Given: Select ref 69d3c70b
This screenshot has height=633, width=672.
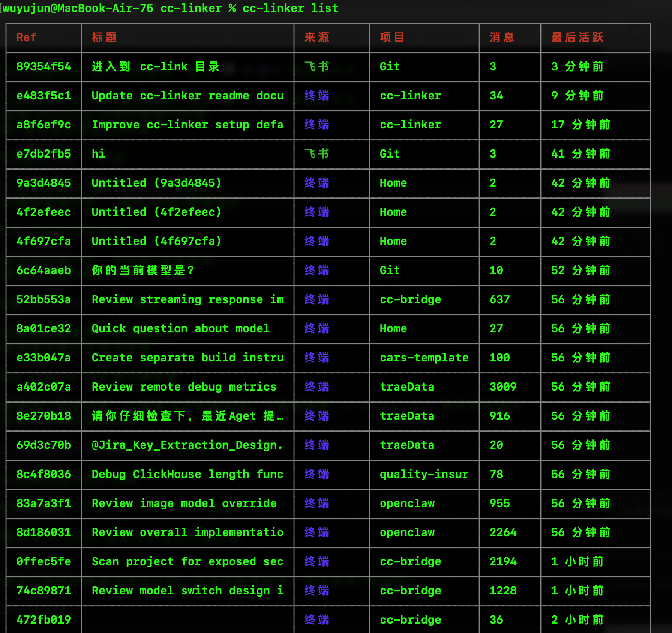Looking at the screenshot, I should tap(43, 445).
